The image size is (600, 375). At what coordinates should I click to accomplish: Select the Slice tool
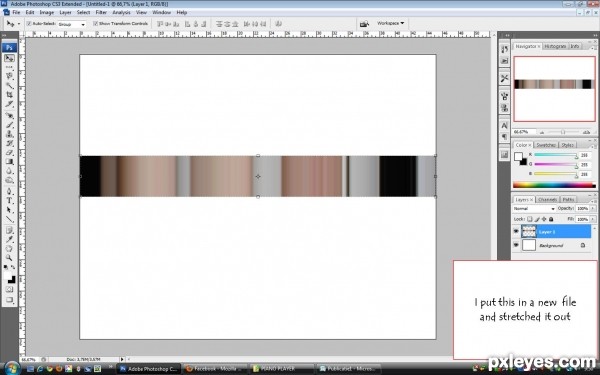[9, 104]
